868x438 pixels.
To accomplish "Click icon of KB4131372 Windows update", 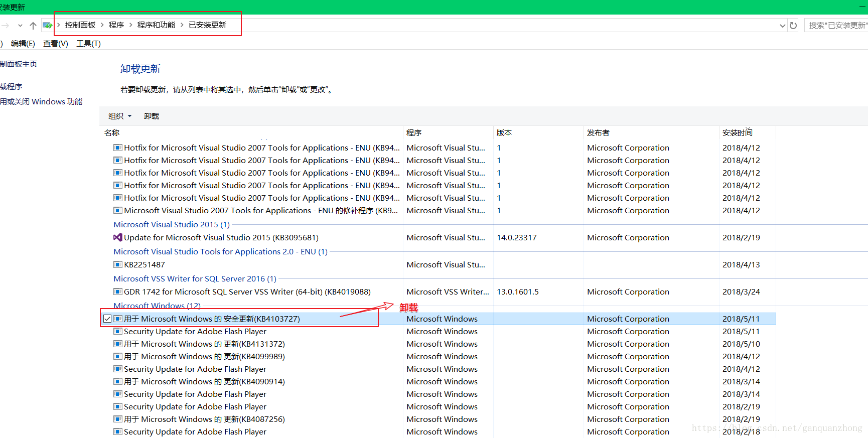I will [x=118, y=344].
